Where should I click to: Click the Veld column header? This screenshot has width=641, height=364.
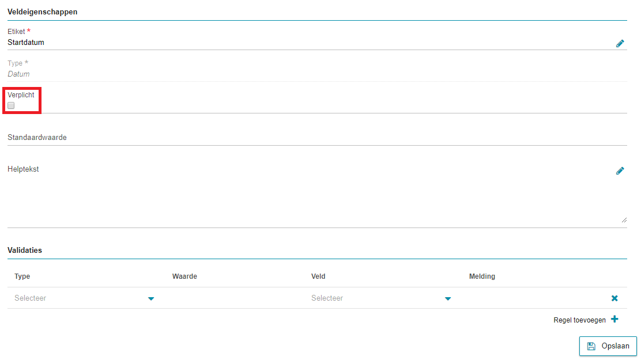[x=318, y=276]
